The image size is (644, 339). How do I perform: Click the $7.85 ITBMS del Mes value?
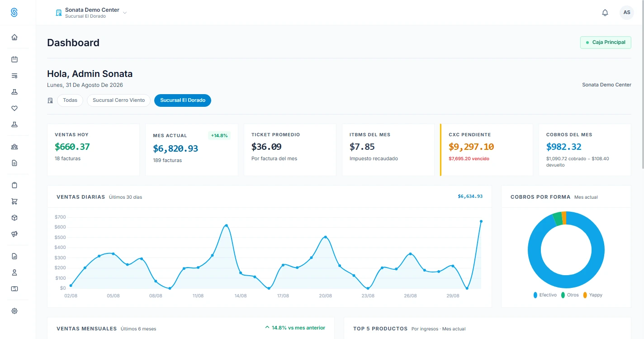[x=362, y=147]
